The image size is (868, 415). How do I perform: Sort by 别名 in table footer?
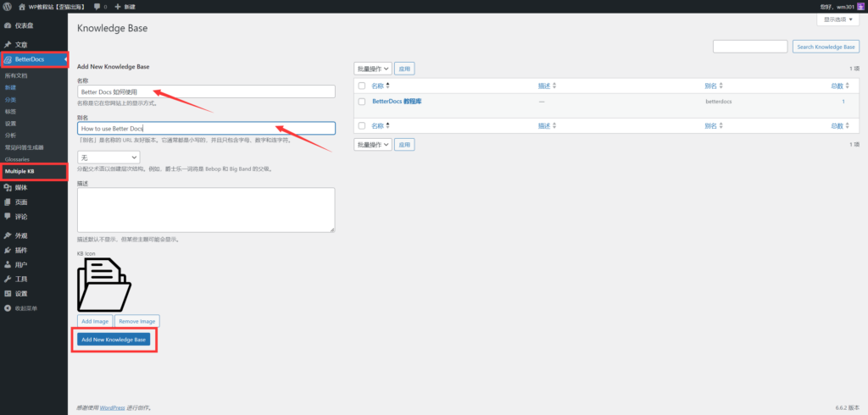pyautogui.click(x=714, y=125)
